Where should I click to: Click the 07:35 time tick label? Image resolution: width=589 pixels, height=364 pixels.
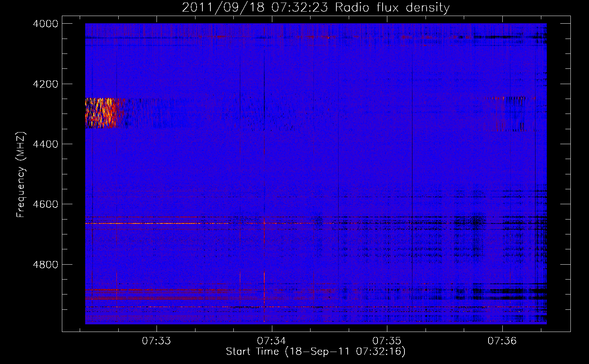387,341
